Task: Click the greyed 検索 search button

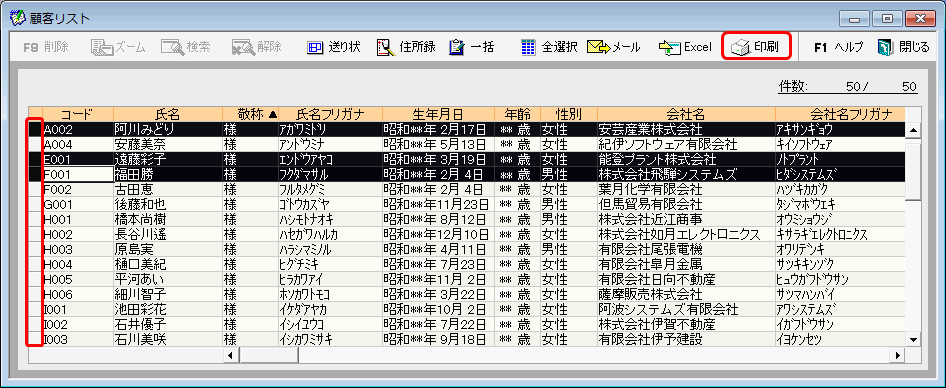Action: tap(186, 47)
